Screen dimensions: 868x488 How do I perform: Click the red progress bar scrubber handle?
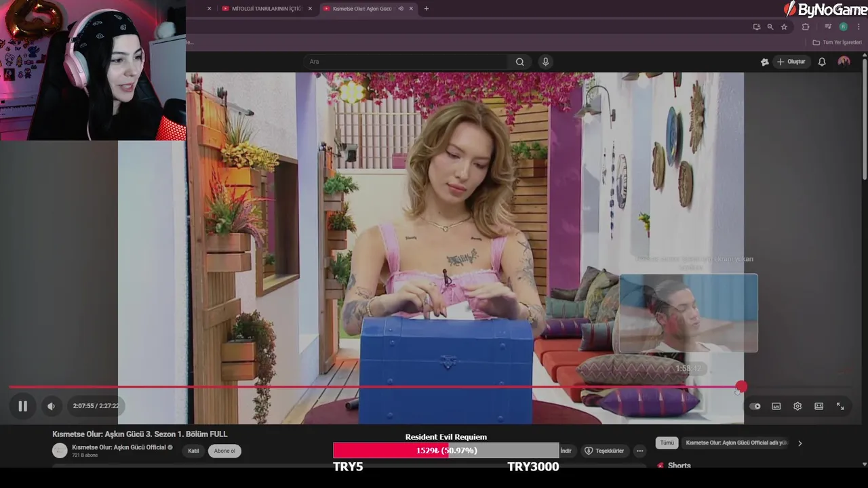click(x=741, y=387)
